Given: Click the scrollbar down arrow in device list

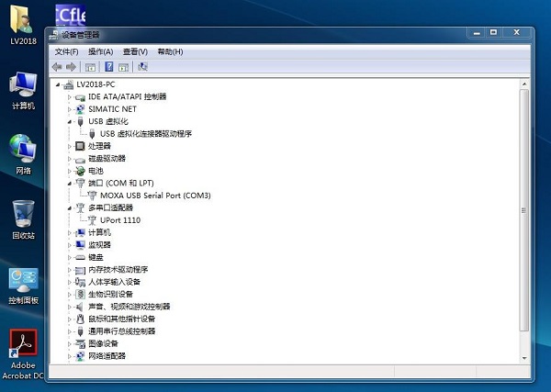Looking at the screenshot, I should [x=524, y=358].
